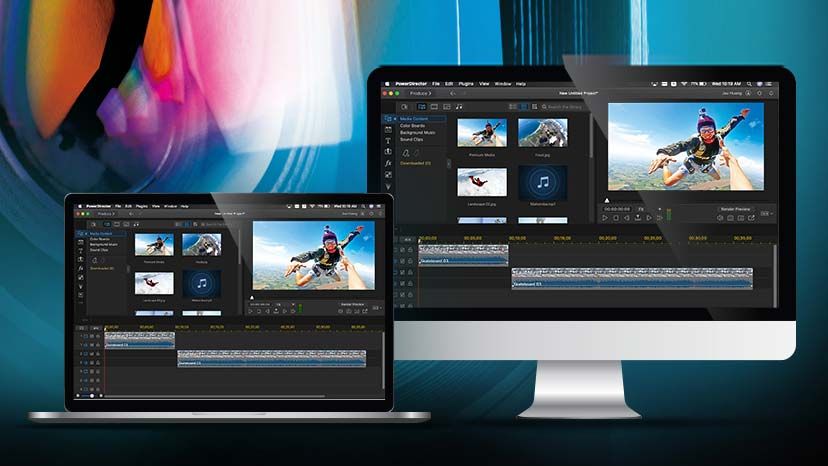
Task: Open Window menu on iMac
Action: coord(503,84)
